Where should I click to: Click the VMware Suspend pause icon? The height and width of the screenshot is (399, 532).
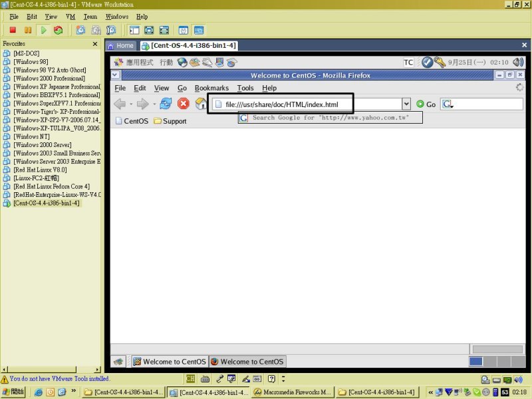pos(28,30)
